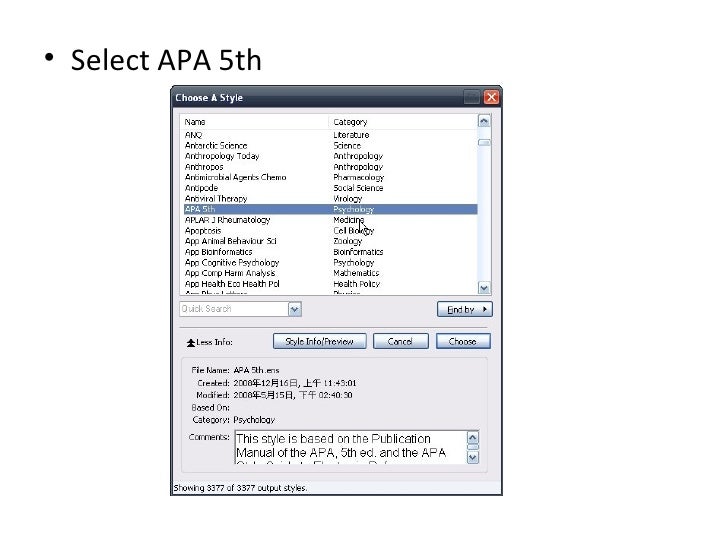This screenshot has width=728, height=546.
Task: Click the status bar output styles count
Action: [240, 488]
